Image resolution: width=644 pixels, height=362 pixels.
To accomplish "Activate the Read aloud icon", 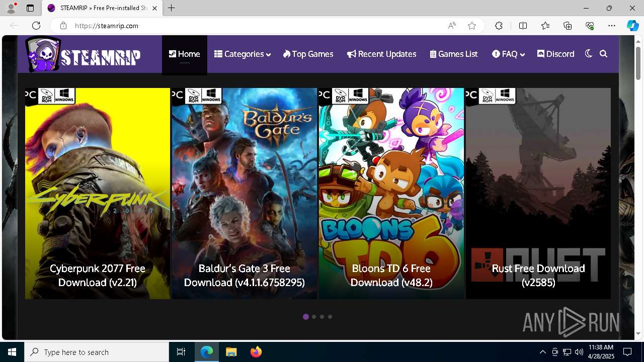I will [x=452, y=26].
